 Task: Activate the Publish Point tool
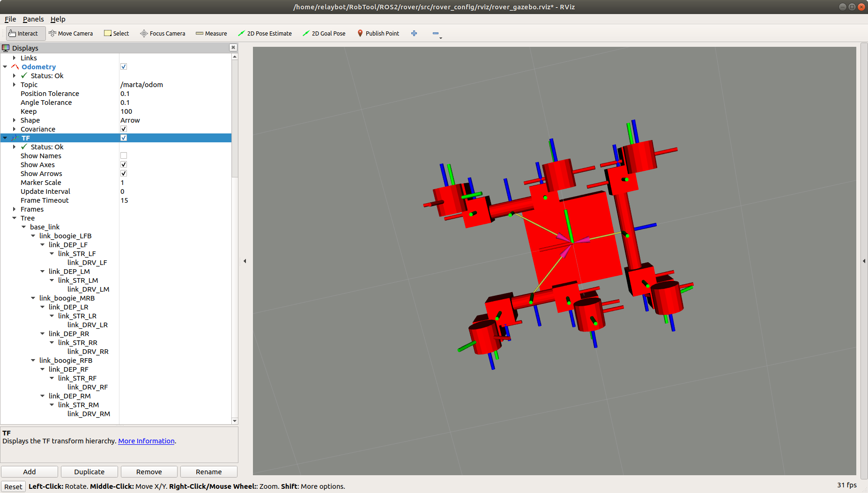pos(378,33)
